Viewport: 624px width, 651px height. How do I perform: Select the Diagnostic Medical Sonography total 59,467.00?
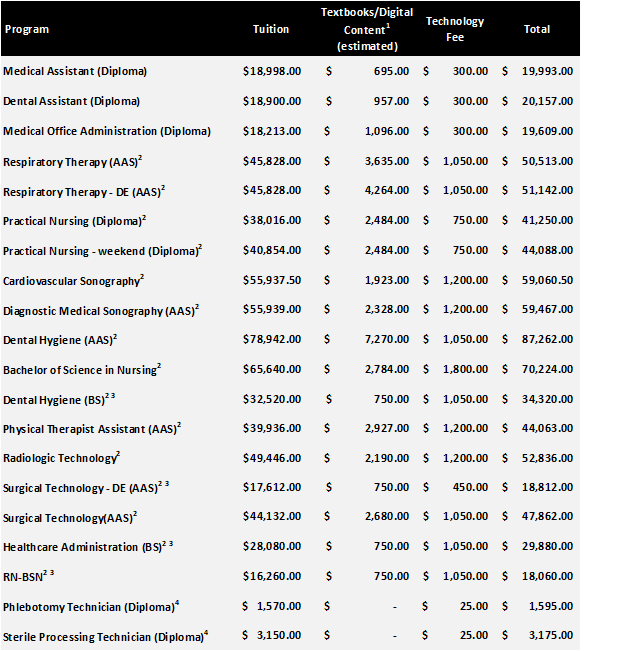pyautogui.click(x=547, y=310)
